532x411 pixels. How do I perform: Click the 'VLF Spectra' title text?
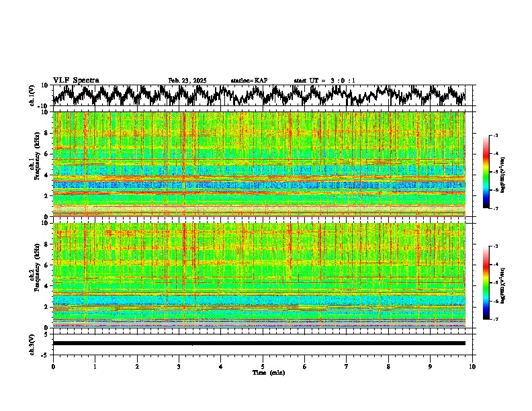76,81
